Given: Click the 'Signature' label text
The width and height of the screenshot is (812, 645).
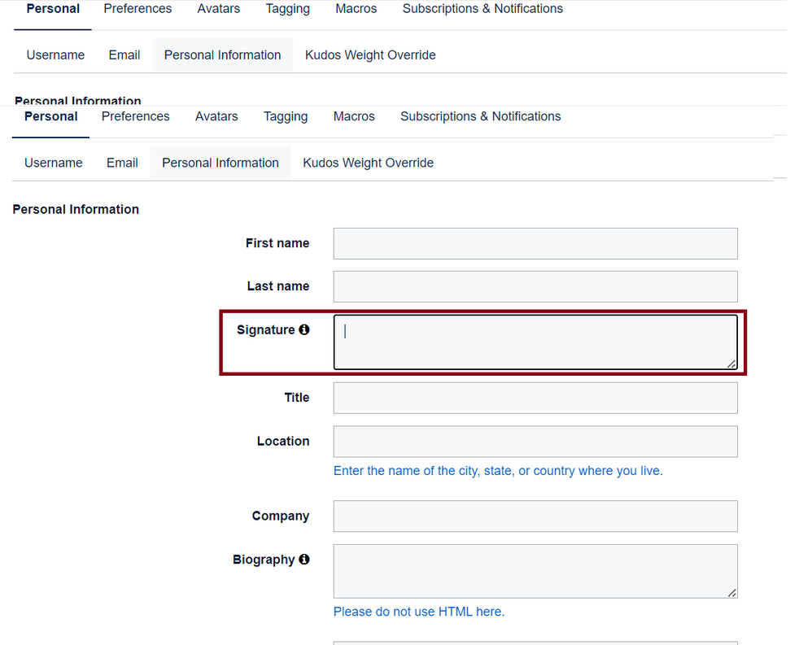Looking at the screenshot, I should [x=265, y=329].
